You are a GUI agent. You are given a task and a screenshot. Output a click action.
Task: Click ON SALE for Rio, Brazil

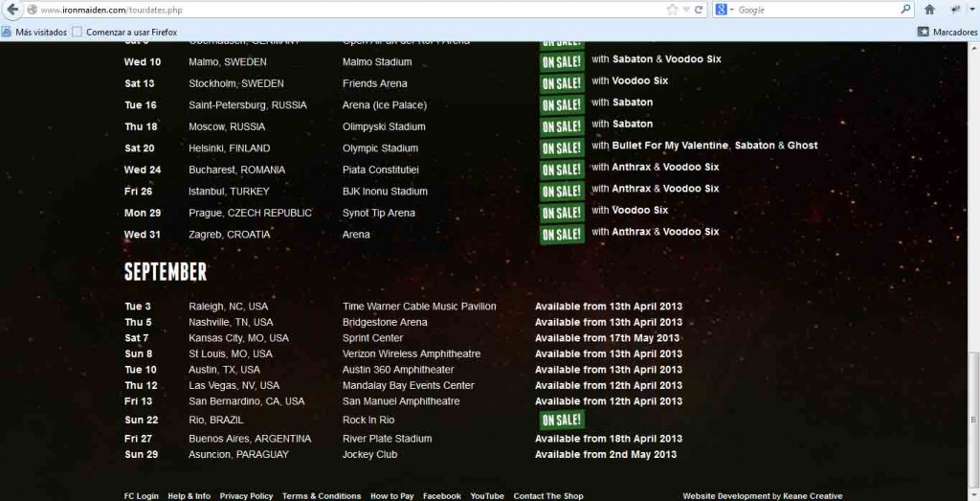point(562,421)
